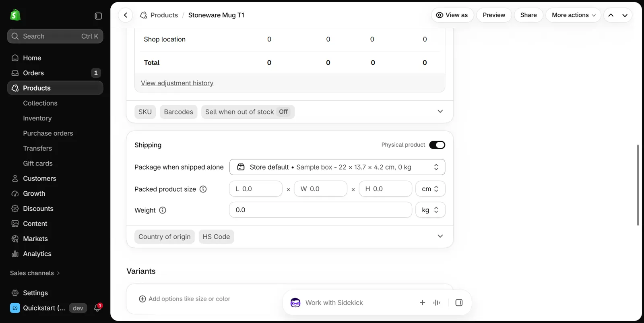Click the Height input field
644x323 pixels.
[x=386, y=189]
